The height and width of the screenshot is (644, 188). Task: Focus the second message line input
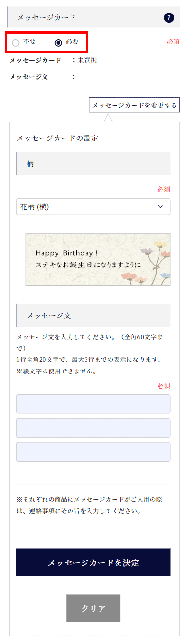pos(93,428)
